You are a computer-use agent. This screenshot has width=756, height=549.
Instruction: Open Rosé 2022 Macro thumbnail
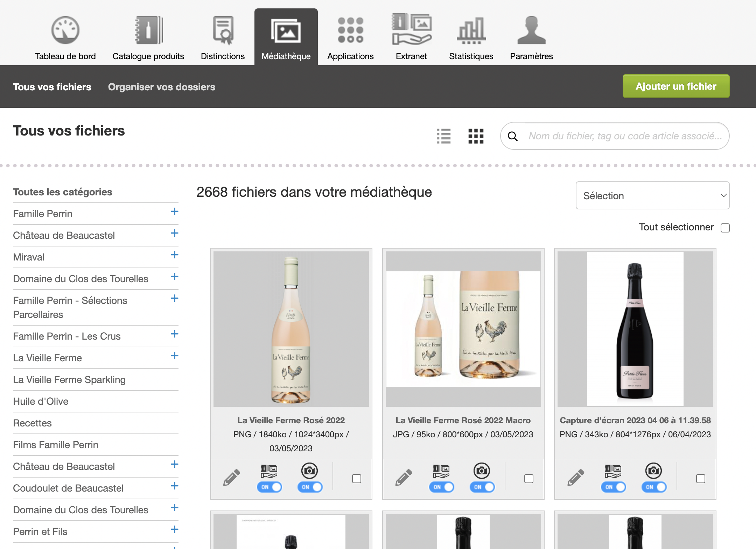463,329
